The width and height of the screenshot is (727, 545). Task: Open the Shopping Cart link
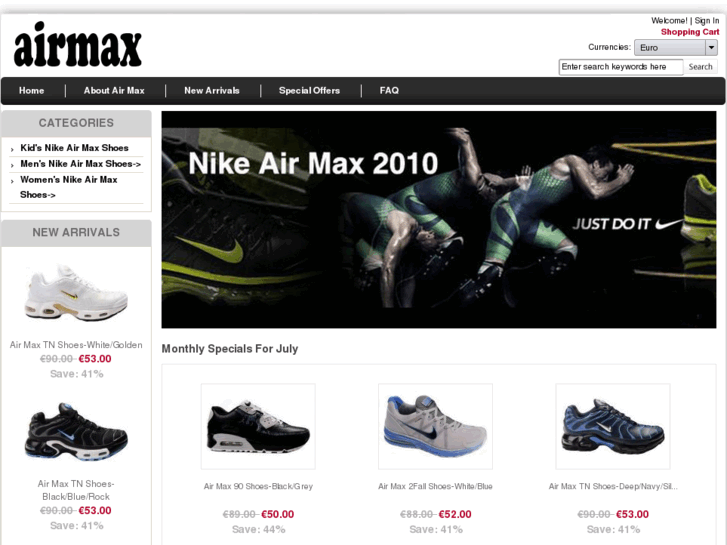pos(690,32)
